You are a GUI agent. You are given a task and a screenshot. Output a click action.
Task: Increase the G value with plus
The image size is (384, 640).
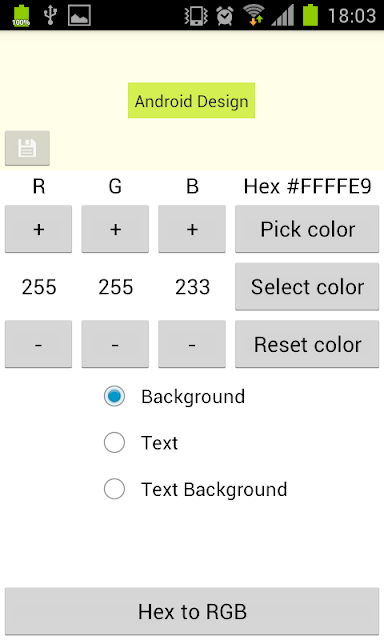point(115,229)
